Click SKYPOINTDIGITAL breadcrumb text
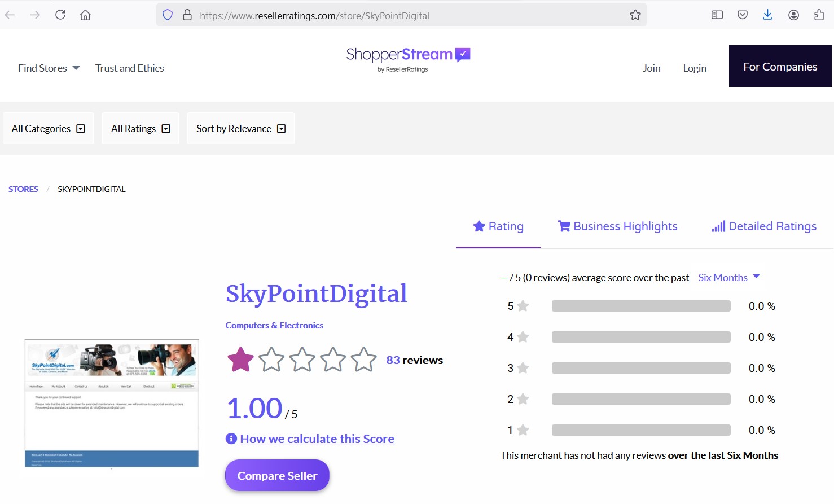The width and height of the screenshot is (834, 504). click(91, 189)
